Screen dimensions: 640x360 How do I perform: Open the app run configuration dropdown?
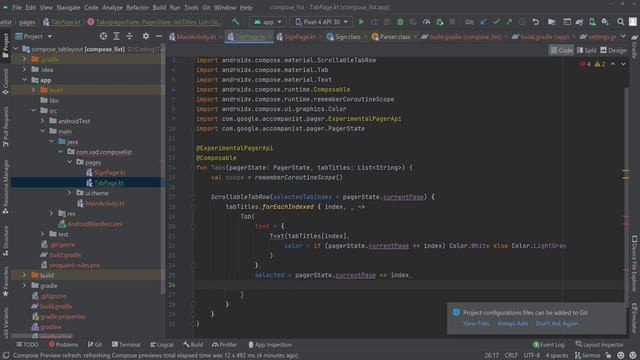pyautogui.click(x=267, y=22)
